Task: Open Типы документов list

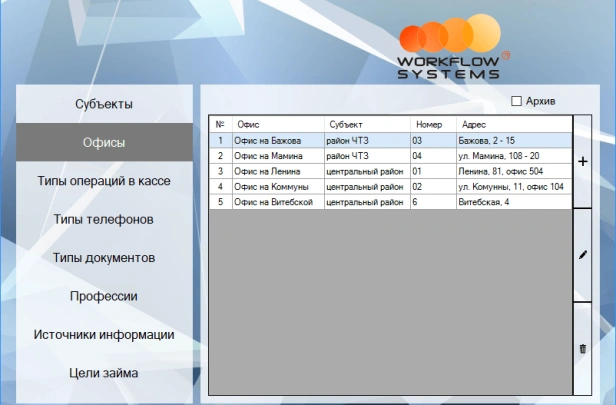Action: [x=104, y=258]
